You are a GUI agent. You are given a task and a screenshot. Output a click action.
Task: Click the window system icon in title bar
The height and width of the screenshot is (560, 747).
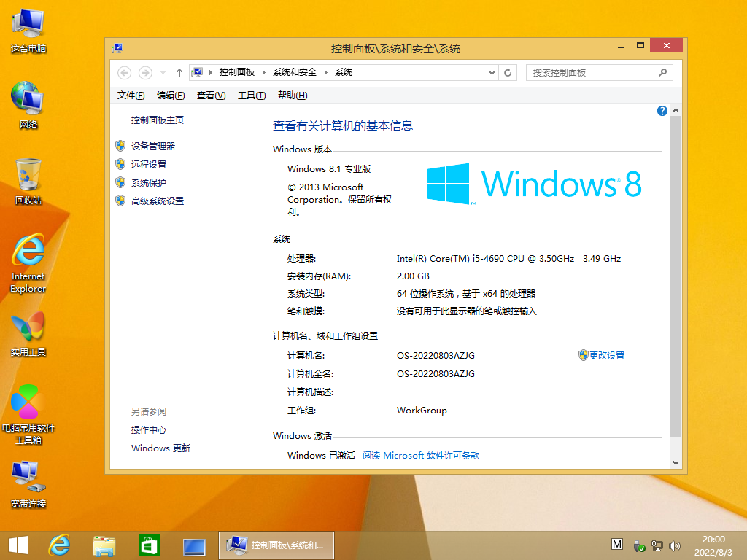[x=117, y=48]
